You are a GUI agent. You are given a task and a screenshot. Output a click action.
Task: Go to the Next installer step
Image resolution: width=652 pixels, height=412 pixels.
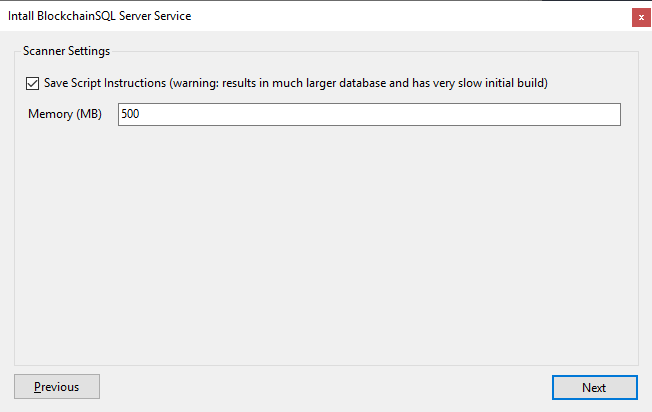(x=595, y=387)
